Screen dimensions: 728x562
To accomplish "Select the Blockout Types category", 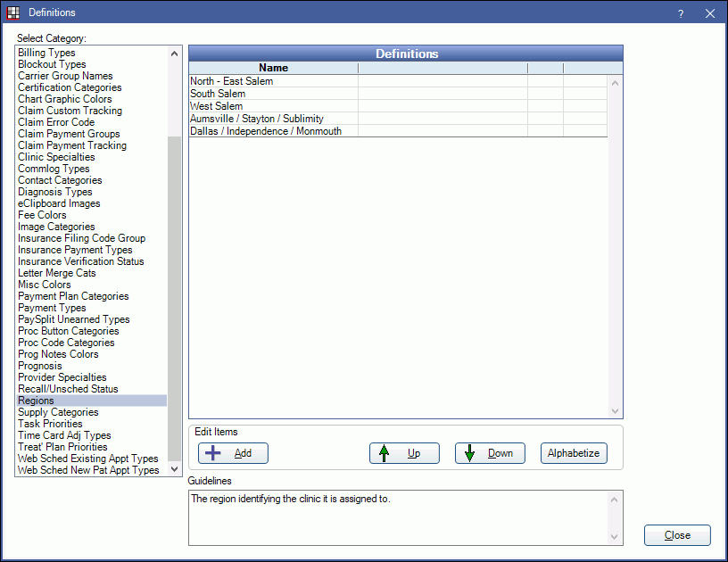I will click(x=92, y=64).
